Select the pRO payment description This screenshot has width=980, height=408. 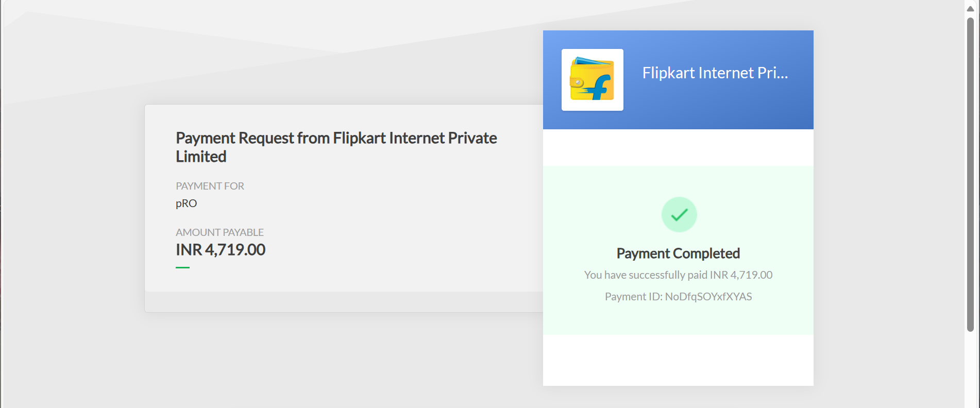(x=186, y=203)
